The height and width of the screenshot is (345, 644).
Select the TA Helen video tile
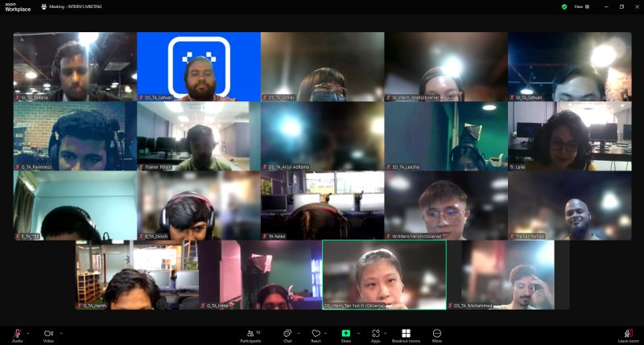pyautogui.click(x=323, y=206)
